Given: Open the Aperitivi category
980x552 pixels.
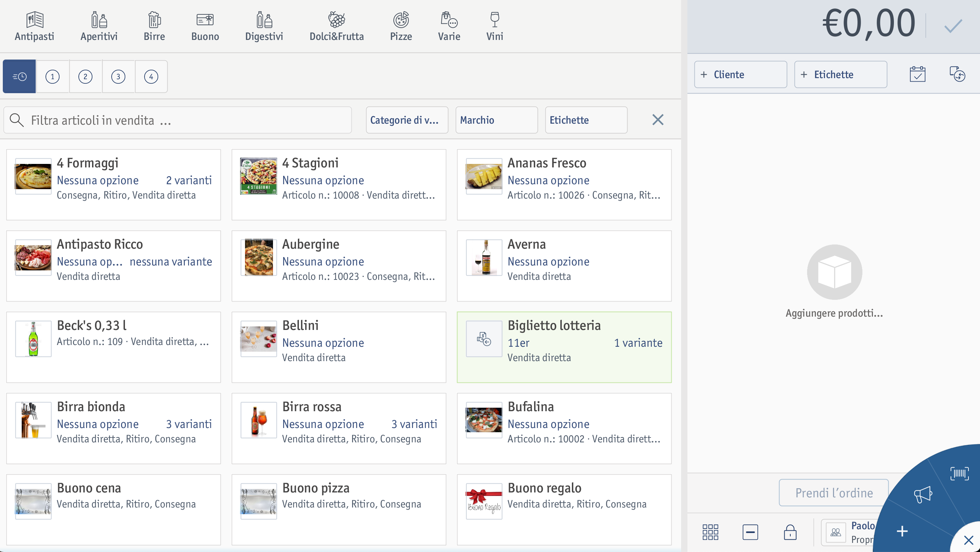Looking at the screenshot, I should click(x=99, y=26).
